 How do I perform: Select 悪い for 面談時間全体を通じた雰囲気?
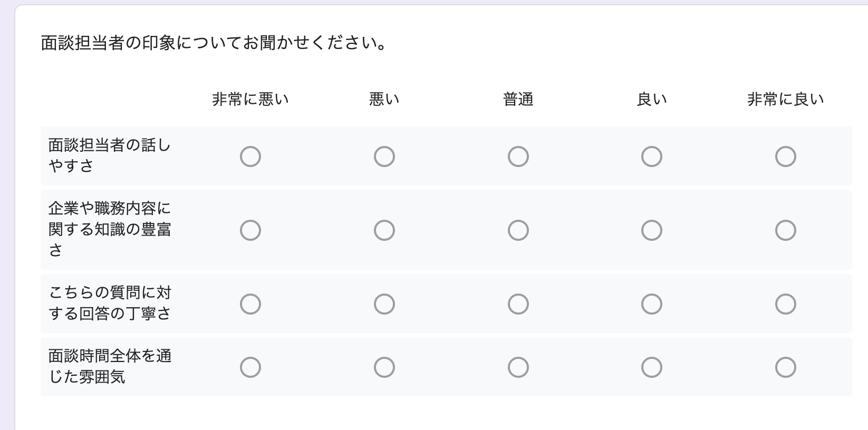point(384,367)
